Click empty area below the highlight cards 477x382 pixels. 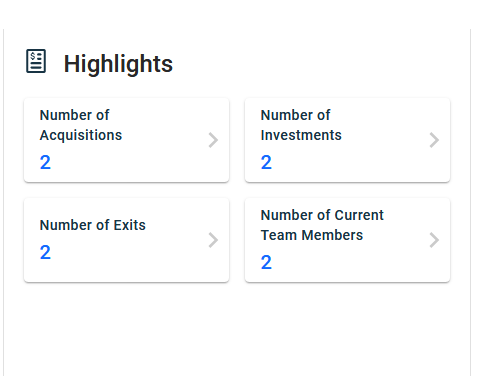point(237,330)
